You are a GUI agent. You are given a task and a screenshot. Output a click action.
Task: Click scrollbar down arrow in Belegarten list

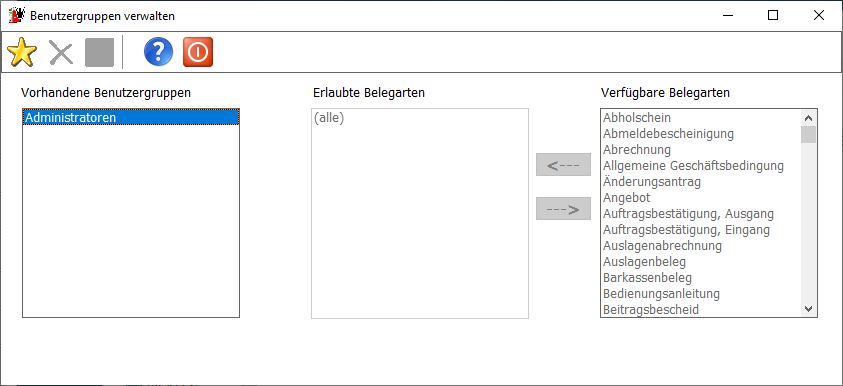(809, 309)
